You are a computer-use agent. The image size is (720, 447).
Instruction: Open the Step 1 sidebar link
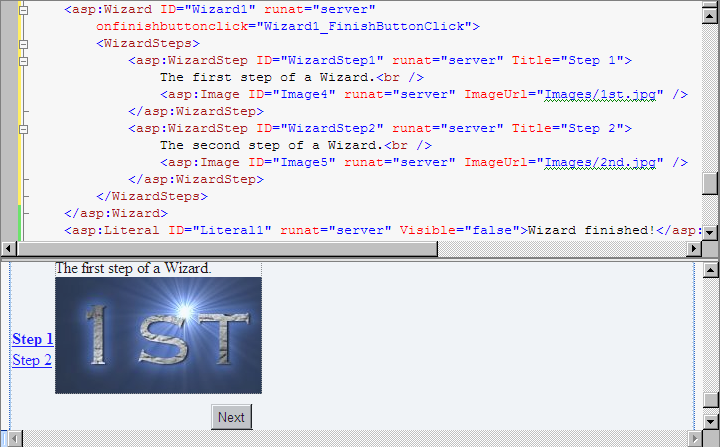(33, 339)
